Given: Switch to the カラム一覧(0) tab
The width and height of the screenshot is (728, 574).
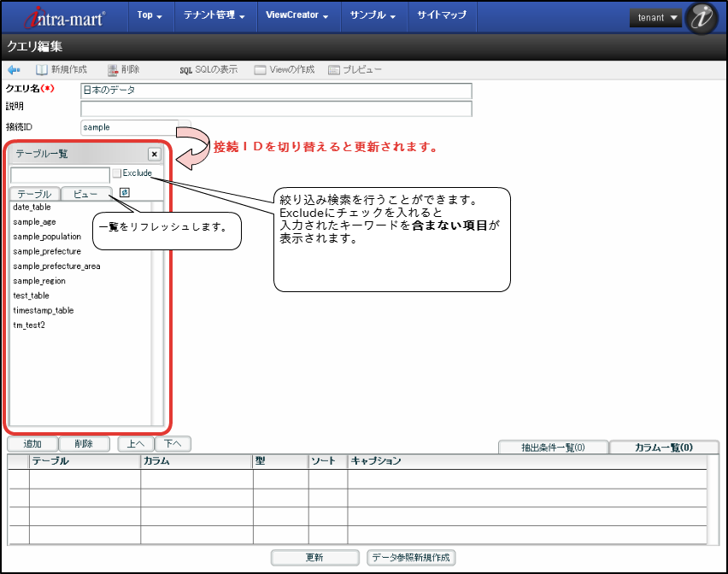Looking at the screenshot, I should (x=663, y=448).
